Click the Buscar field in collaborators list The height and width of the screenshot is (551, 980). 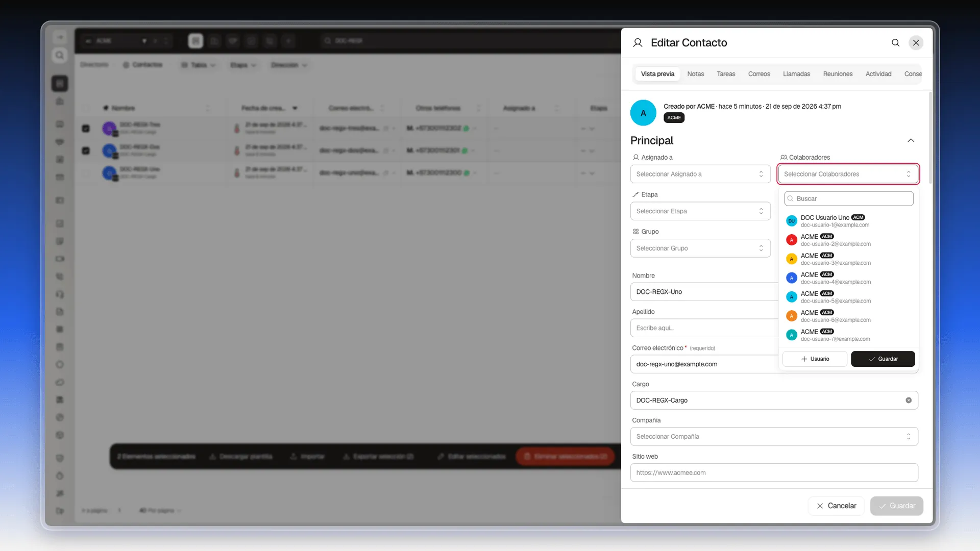point(848,198)
